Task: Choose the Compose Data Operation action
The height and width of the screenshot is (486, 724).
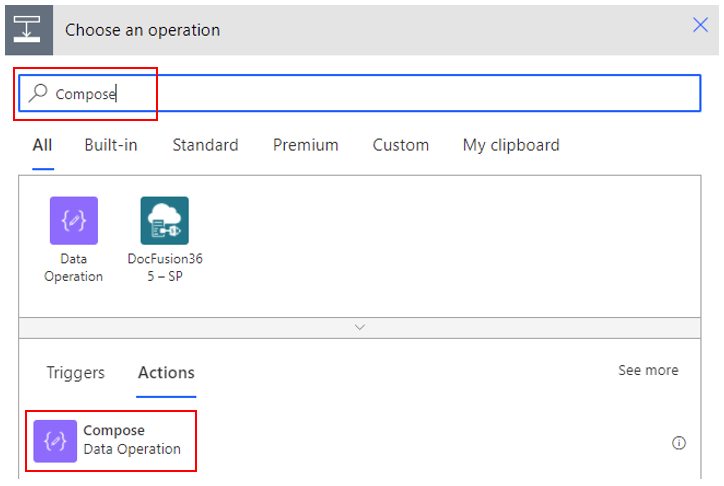Action: (x=111, y=441)
